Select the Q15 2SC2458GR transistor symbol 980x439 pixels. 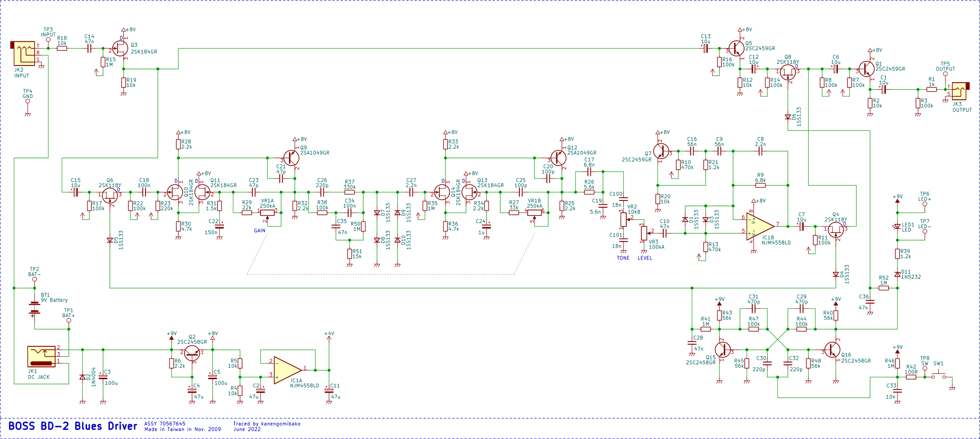click(723, 350)
